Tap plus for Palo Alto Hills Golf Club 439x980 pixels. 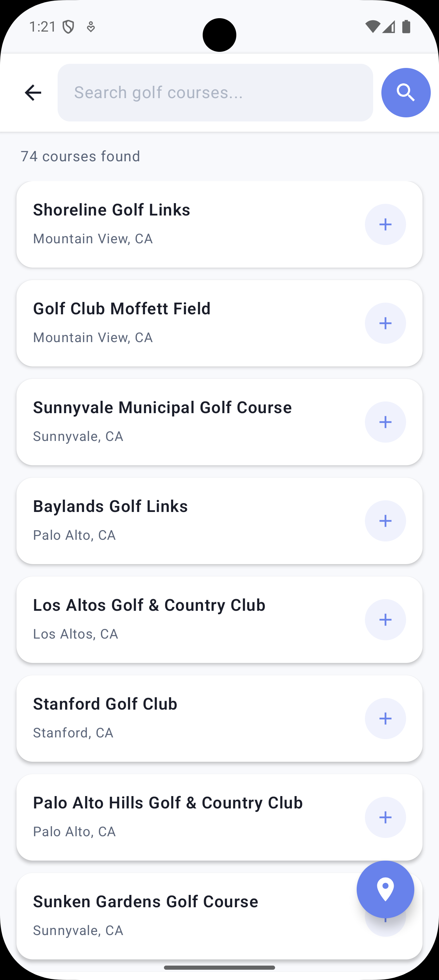coord(385,817)
